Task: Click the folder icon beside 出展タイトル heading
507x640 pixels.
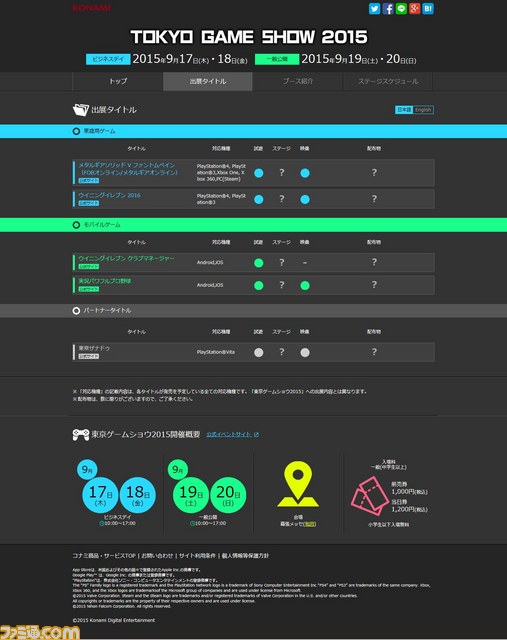Action: [80, 110]
